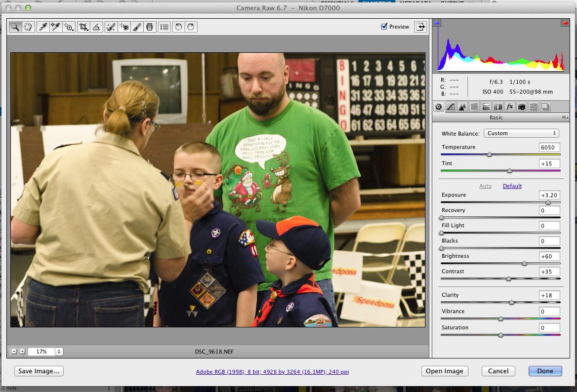The width and height of the screenshot is (577, 392).
Task: Uncheck the Preview checkbox
Action: [x=384, y=27]
